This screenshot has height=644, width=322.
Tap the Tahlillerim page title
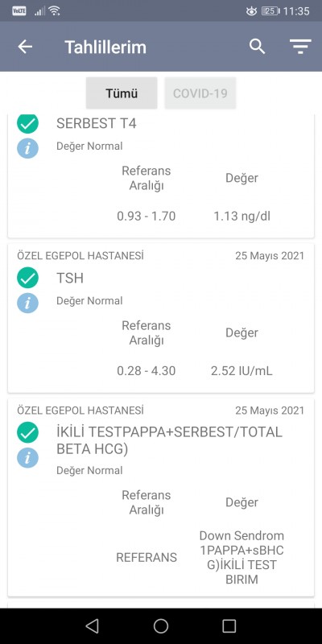coord(105,47)
